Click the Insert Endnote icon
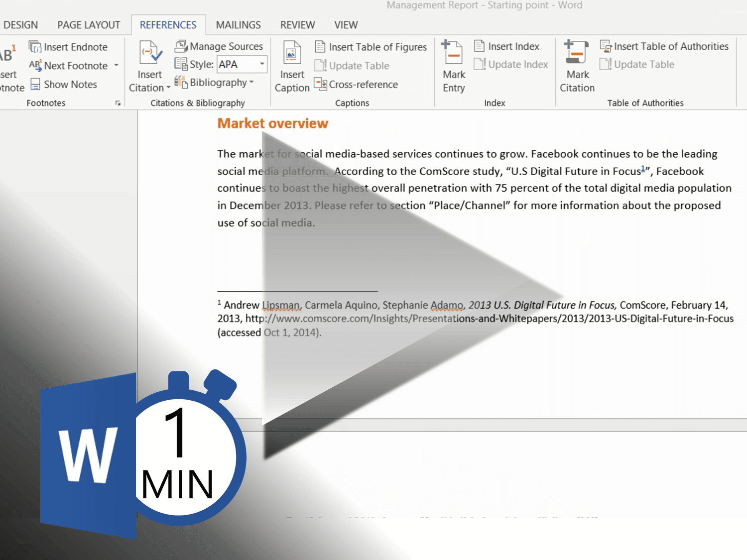 tap(35, 47)
